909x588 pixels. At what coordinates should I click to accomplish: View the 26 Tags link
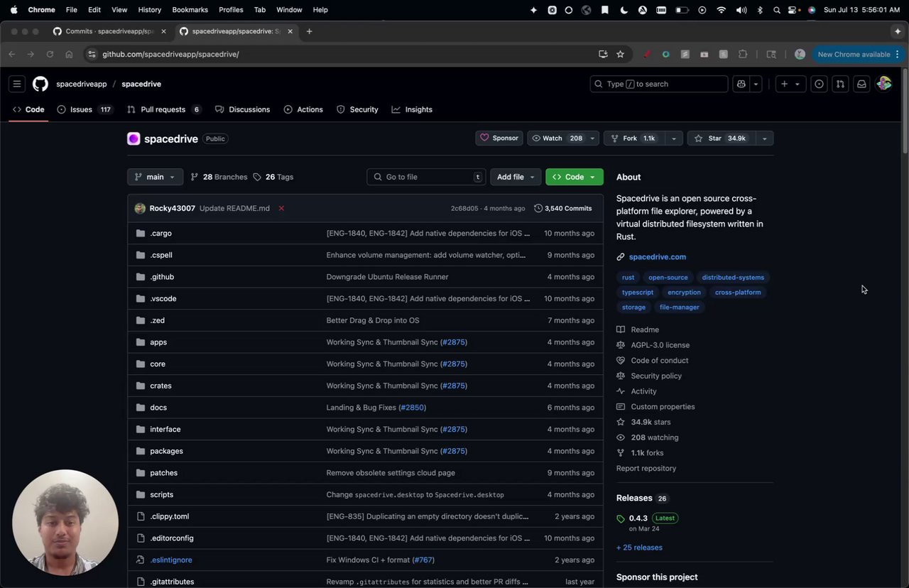(273, 177)
